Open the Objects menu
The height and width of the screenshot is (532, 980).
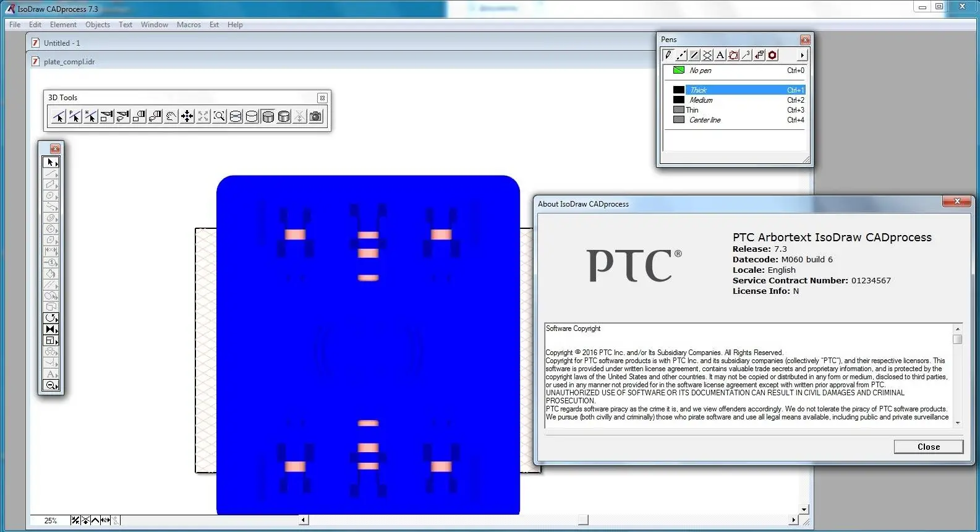click(x=98, y=25)
